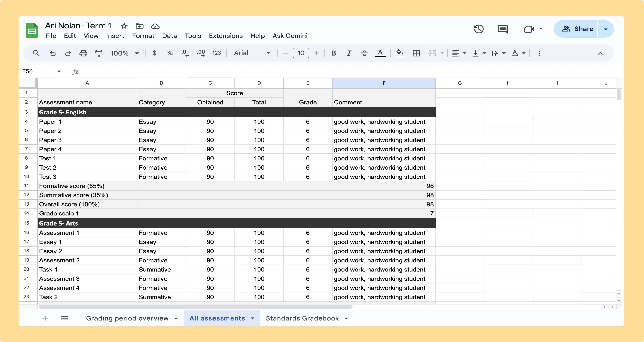Switch to Standards Gradebook tab
This screenshot has height=342, width=644.
click(x=302, y=318)
